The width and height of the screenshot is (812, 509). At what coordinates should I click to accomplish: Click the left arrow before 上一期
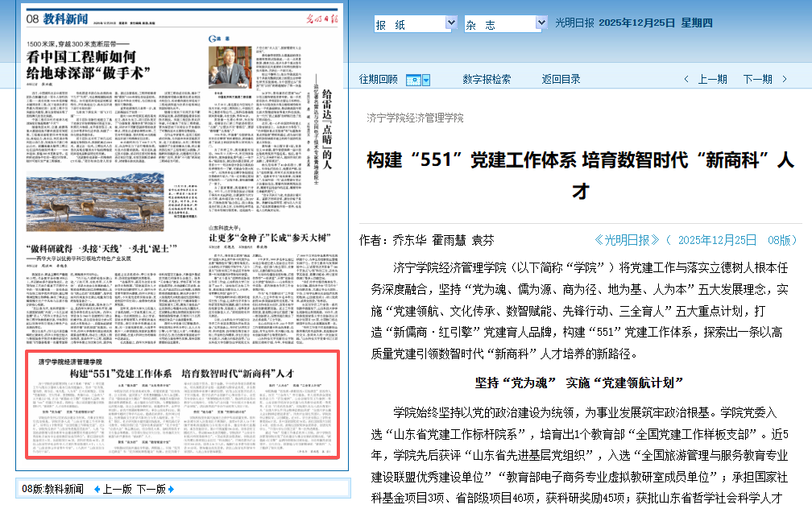pos(686,80)
